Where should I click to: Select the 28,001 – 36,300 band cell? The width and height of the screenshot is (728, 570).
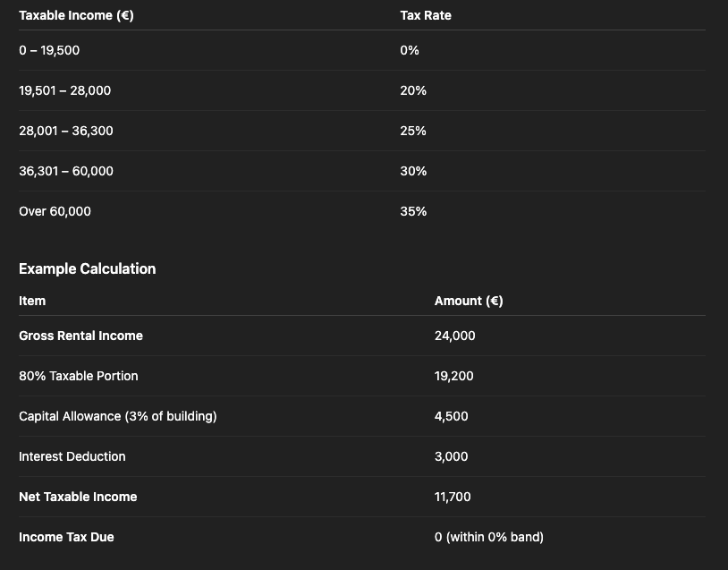click(66, 131)
